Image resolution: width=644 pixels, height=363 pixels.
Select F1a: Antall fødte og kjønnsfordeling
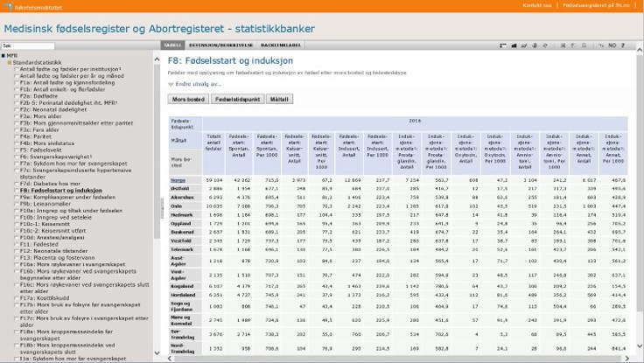(x=59, y=82)
